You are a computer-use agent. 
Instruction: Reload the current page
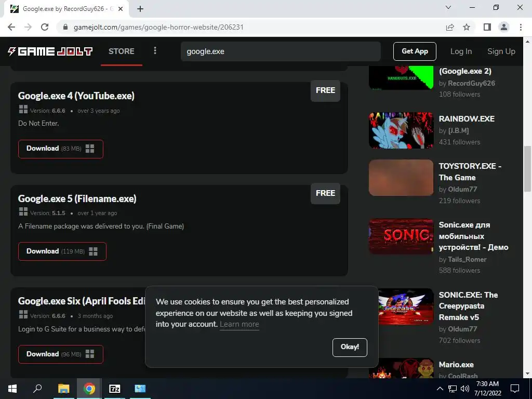pos(45,27)
